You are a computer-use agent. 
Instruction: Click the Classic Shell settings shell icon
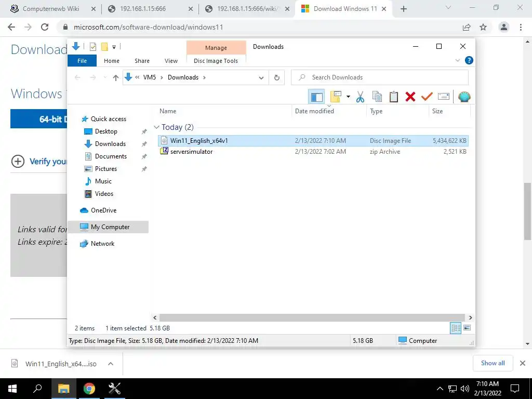pyautogui.click(x=464, y=97)
